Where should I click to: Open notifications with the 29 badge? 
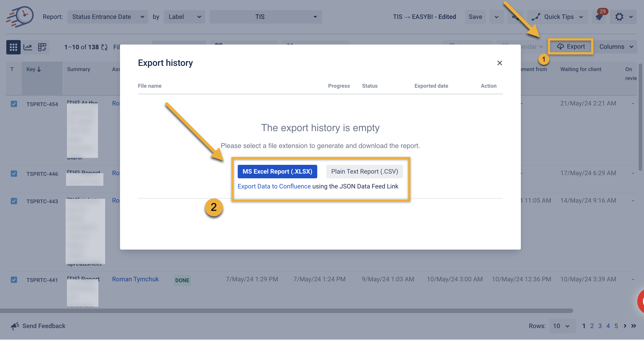pos(599,17)
